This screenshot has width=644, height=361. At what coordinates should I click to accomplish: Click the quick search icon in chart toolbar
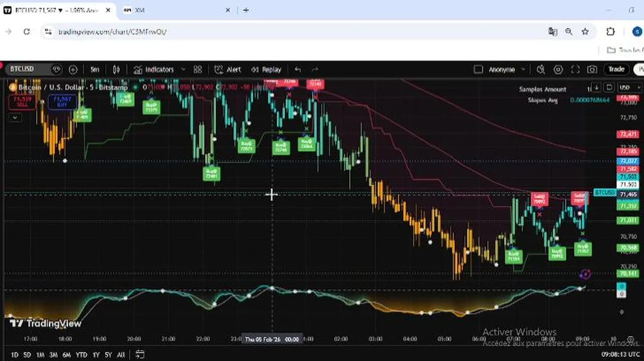click(x=541, y=70)
